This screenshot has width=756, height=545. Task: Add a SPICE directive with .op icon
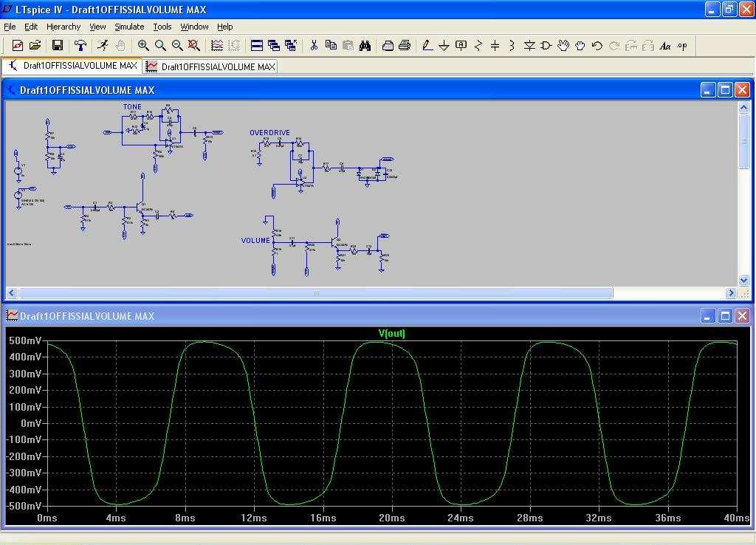682,46
